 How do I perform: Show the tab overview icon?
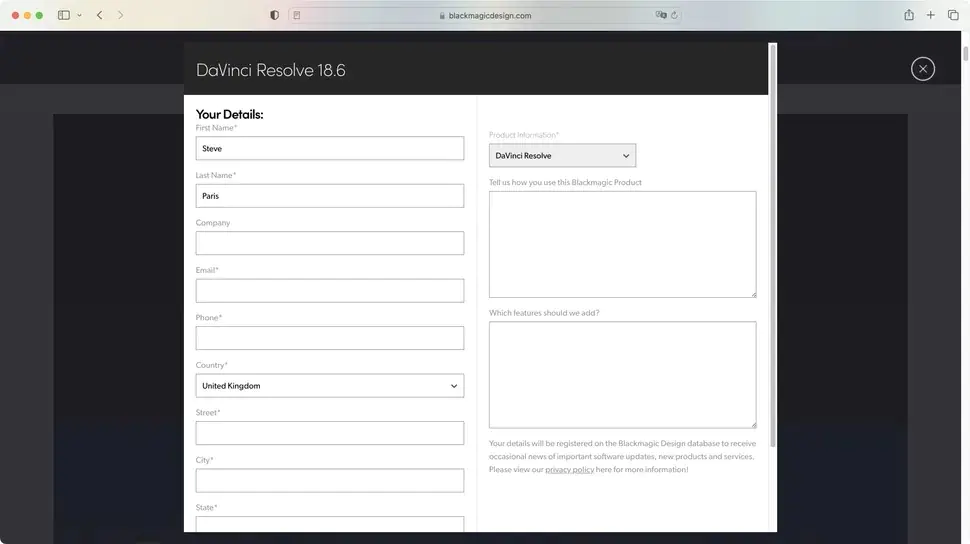click(x=953, y=15)
